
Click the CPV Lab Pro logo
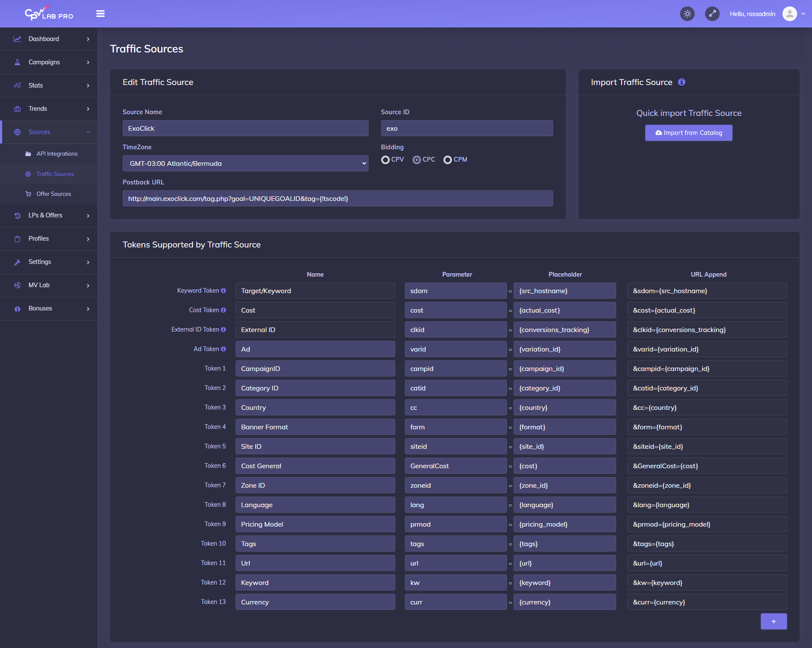click(49, 13)
